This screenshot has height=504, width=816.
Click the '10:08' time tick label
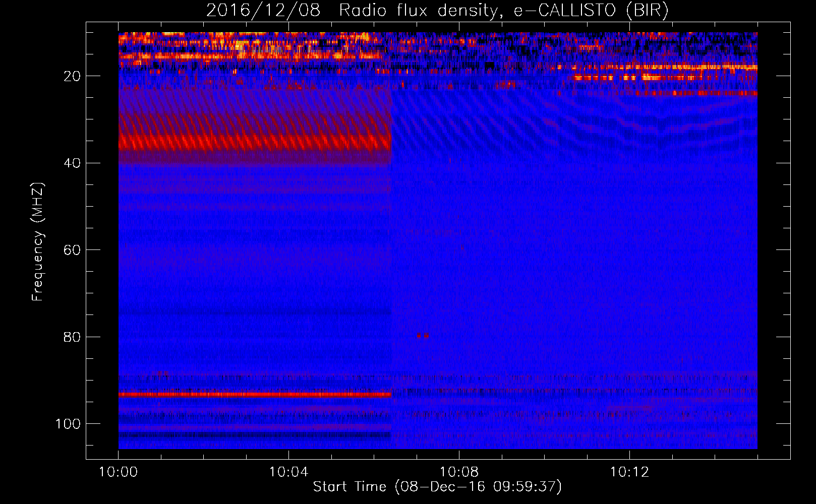(459, 472)
